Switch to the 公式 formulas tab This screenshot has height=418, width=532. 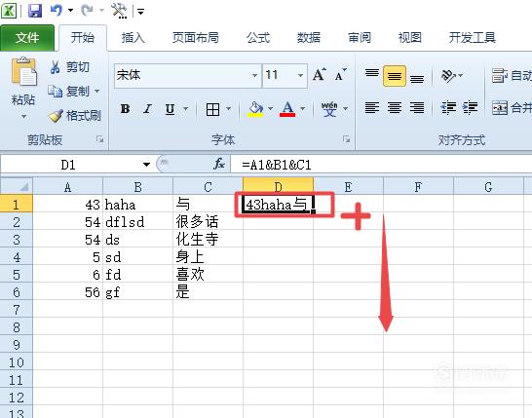(x=258, y=38)
